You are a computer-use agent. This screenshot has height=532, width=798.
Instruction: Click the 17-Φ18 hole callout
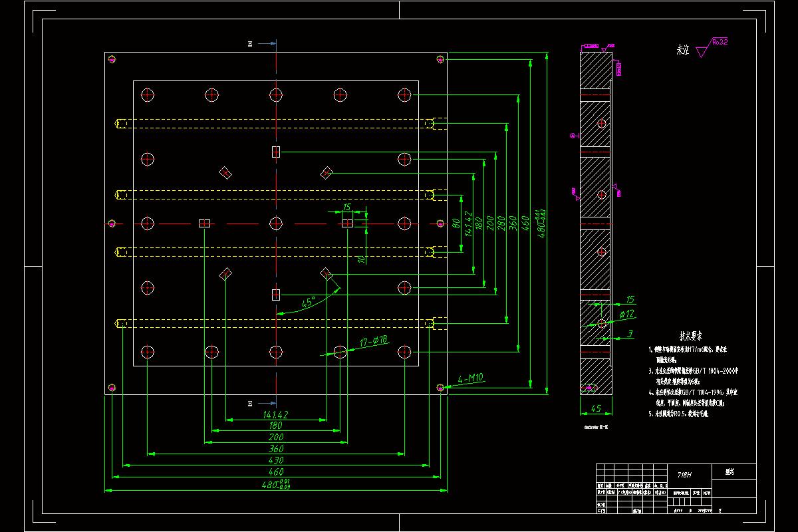374,340
